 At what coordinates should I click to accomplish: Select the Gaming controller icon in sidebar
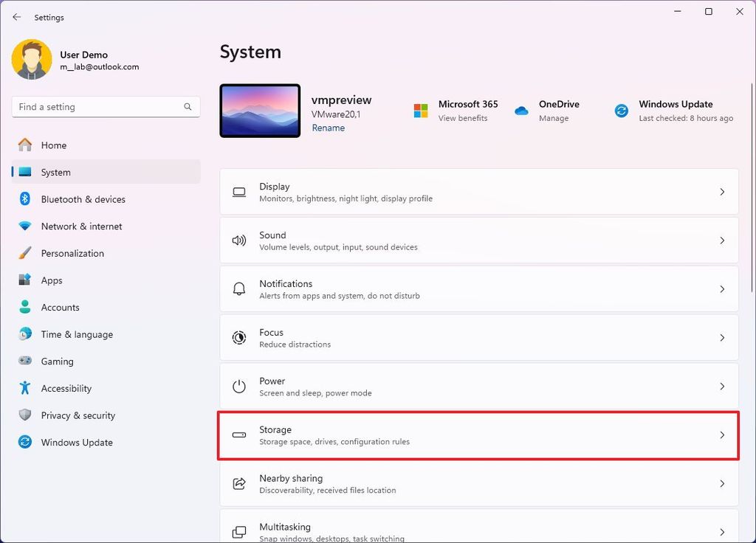pyautogui.click(x=23, y=362)
